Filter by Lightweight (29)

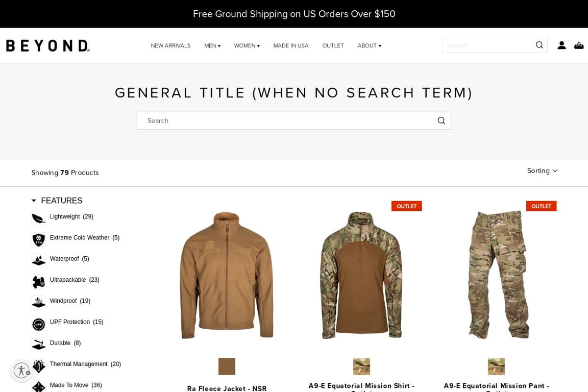pos(71,216)
